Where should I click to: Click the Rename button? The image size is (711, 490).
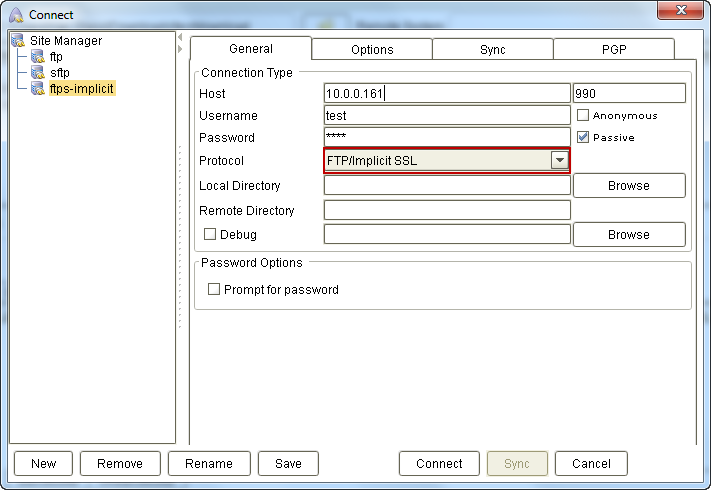[x=209, y=463]
